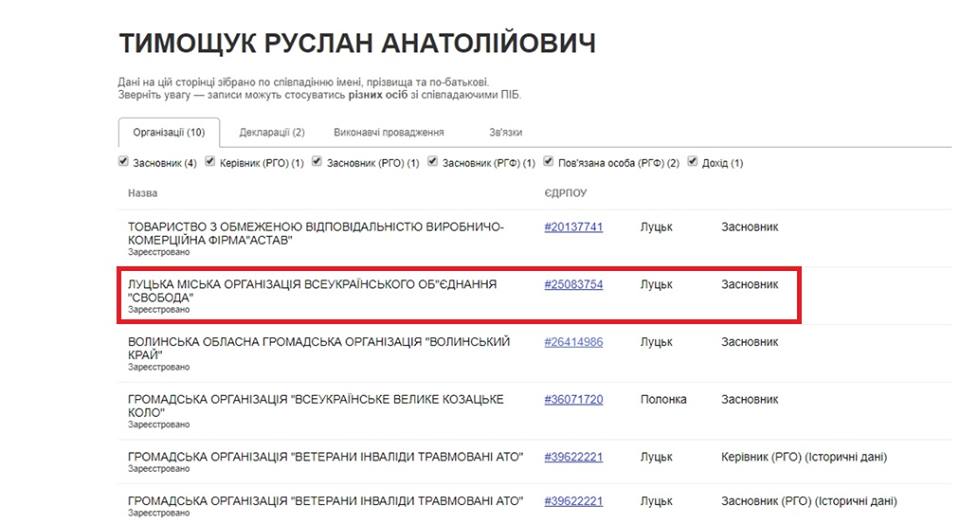The image size is (960, 524).
Task: Click the "СВОБОДА" organization entry name
Action: [x=312, y=291]
